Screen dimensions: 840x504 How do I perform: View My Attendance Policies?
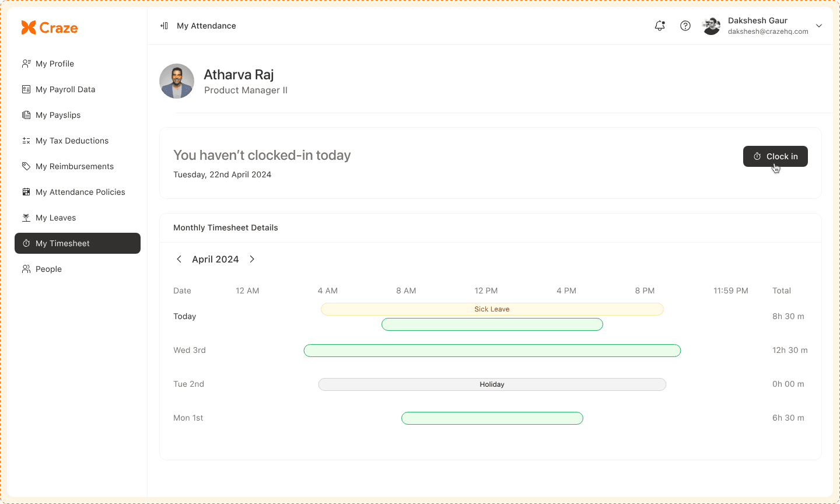pos(78,192)
